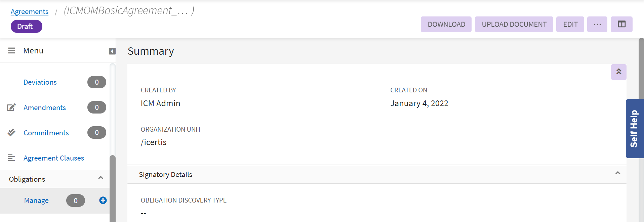Open the more options ellipsis button
The image size is (644, 222).
pos(597,25)
